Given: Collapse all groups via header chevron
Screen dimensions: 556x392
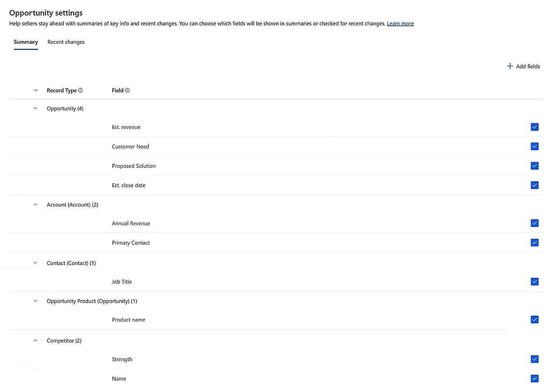Looking at the screenshot, I should pos(35,90).
